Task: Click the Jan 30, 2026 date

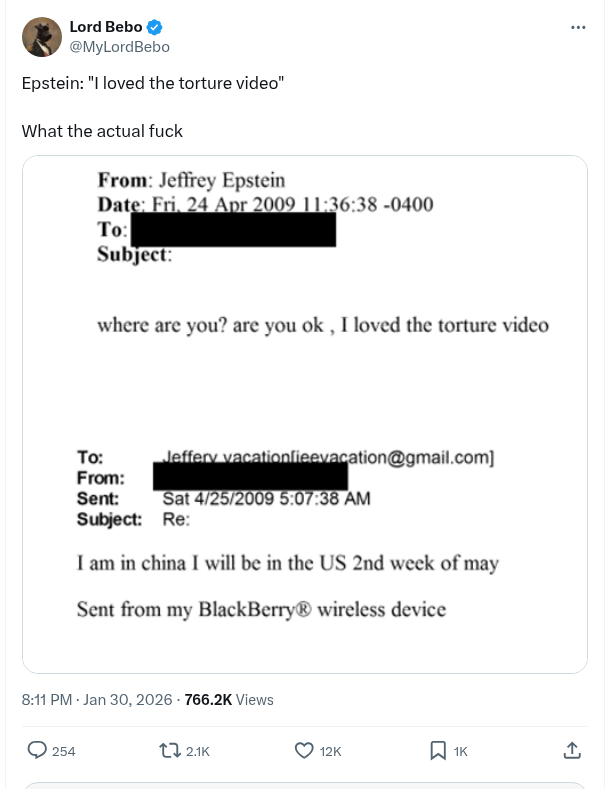Action: tap(129, 700)
